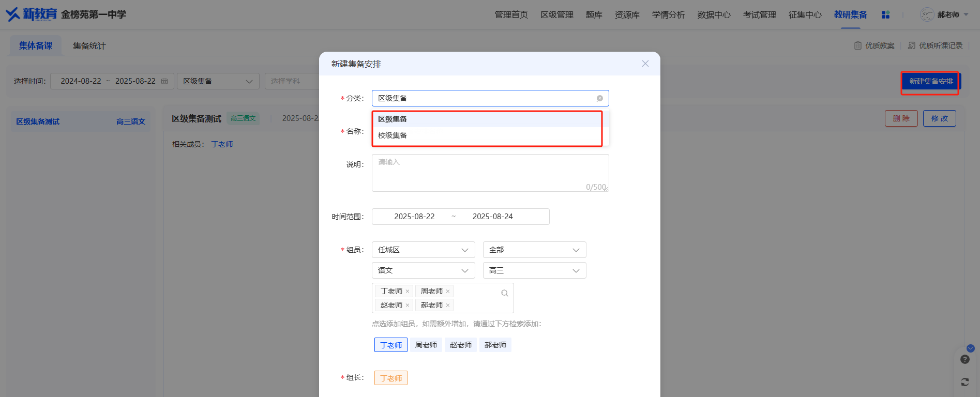The height and width of the screenshot is (397, 980).
Task: Open 学情分析 in top navigation
Action: click(x=668, y=15)
